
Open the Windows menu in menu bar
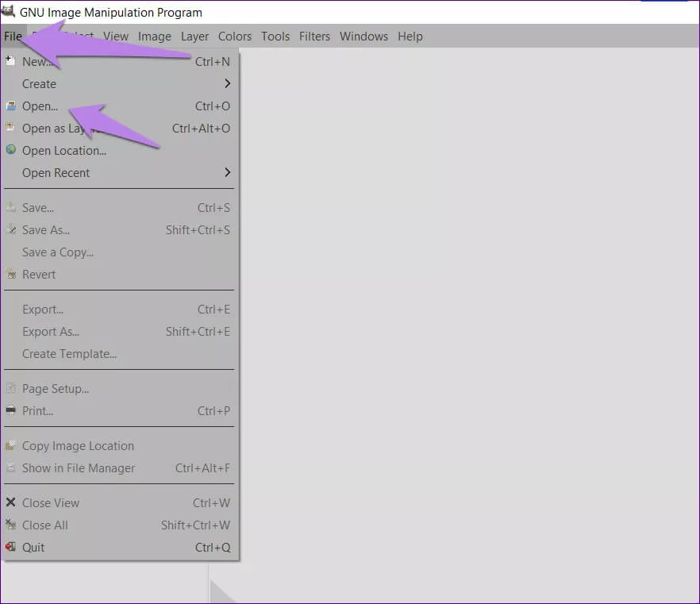pyautogui.click(x=363, y=37)
